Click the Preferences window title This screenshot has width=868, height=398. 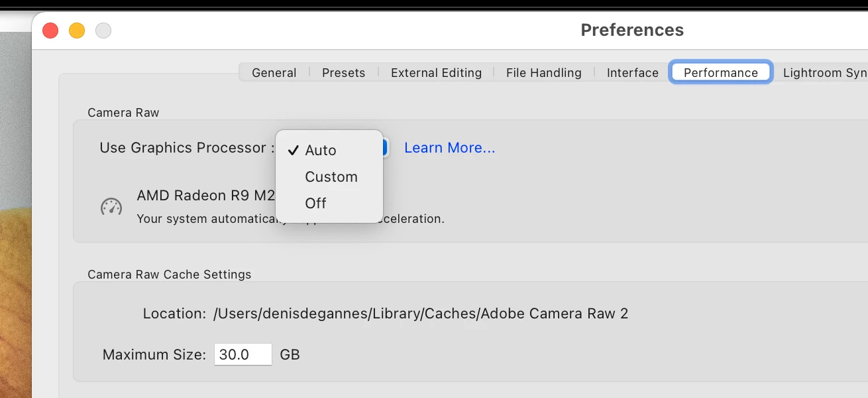click(x=631, y=31)
